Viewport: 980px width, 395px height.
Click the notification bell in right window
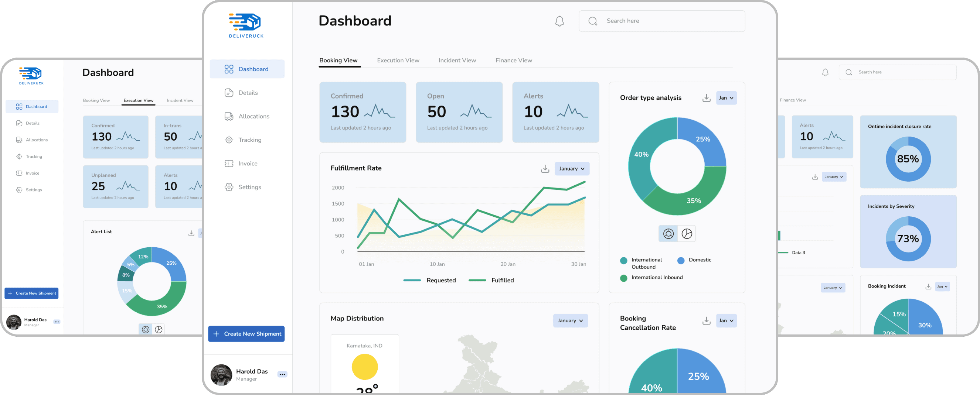point(825,72)
